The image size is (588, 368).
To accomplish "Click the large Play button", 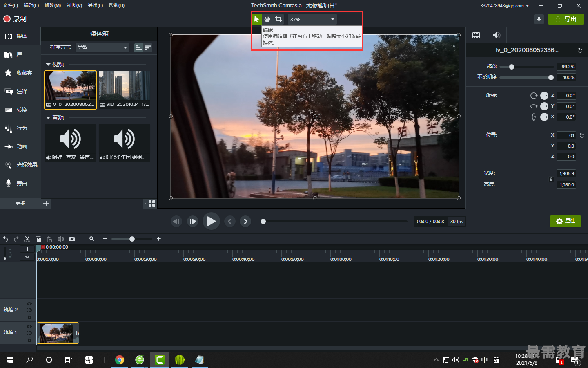I will 211,221.
